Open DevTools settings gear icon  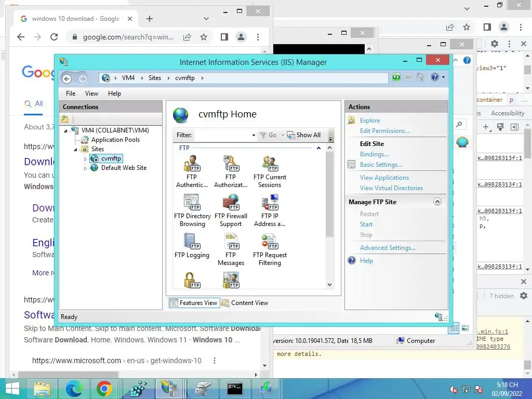point(495,44)
